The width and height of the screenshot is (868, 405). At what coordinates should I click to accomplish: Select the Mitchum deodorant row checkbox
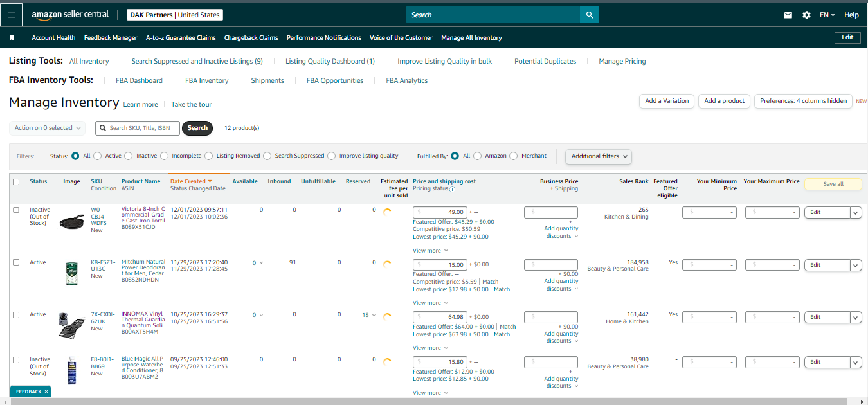(16, 262)
